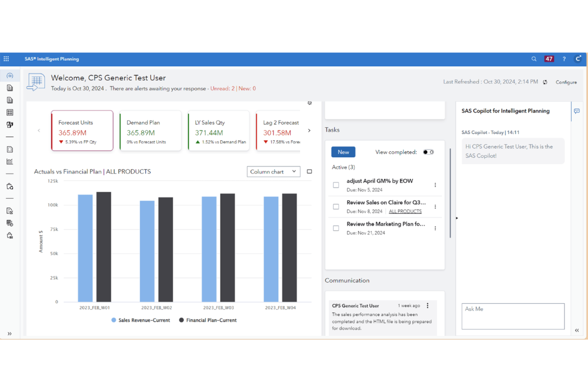Click the 2023_FEB_W02 Financial Plan bar
588x392 pixels.
point(166,249)
